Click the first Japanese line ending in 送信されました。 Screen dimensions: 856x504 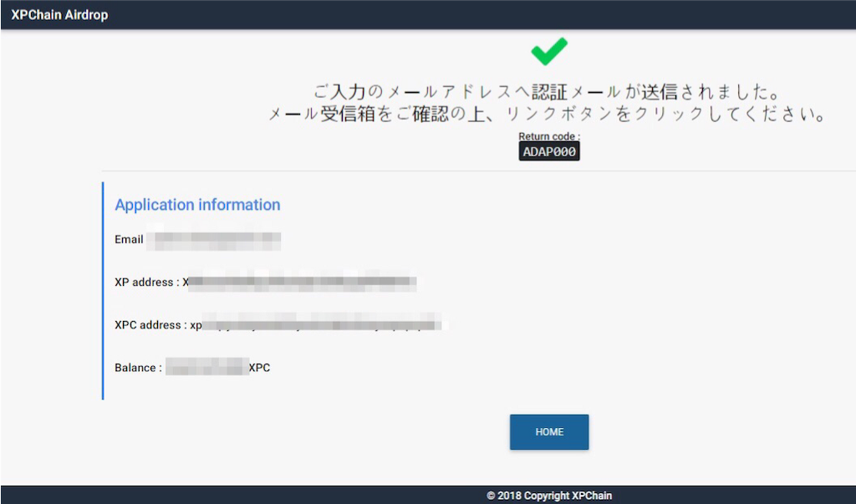coord(547,92)
